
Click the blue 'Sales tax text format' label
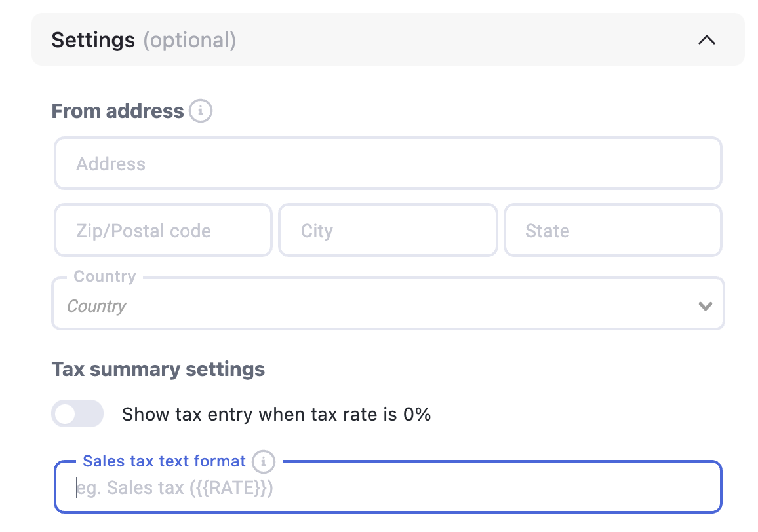pos(165,461)
